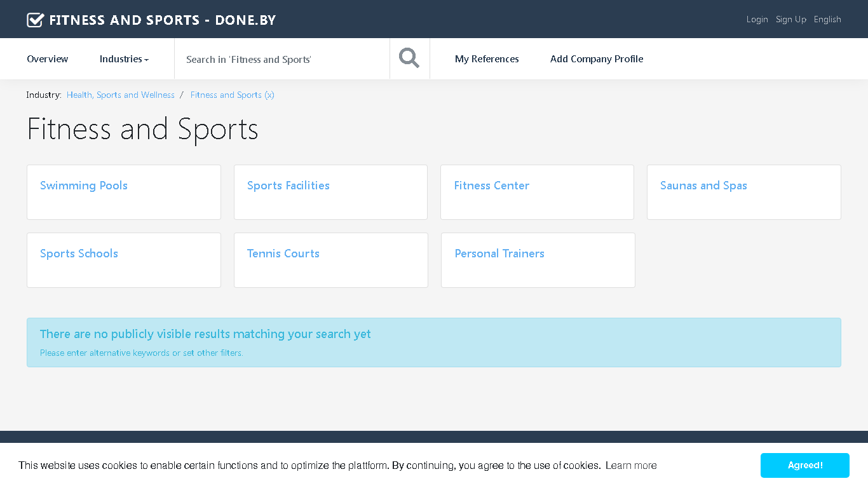Image resolution: width=868 pixels, height=488 pixels.
Task: Go to the Overview menu item
Action: (x=48, y=59)
